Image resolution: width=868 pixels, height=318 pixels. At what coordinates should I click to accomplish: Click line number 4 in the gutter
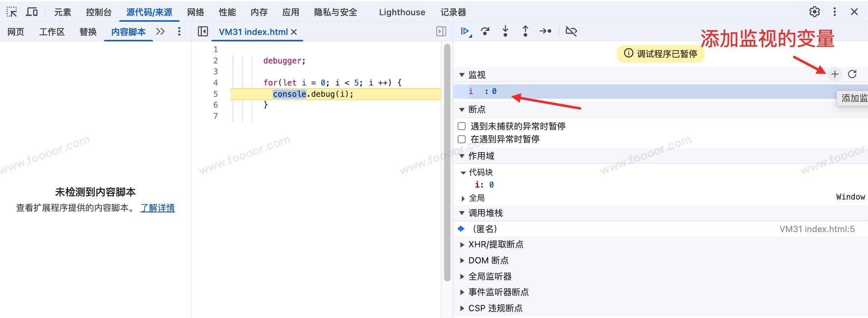click(x=215, y=83)
